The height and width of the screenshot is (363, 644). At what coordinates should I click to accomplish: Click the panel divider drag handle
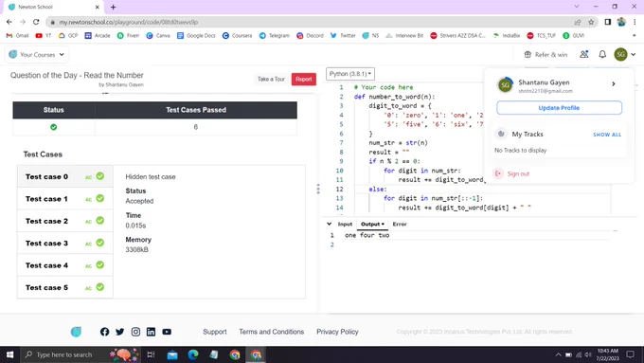[x=318, y=189]
